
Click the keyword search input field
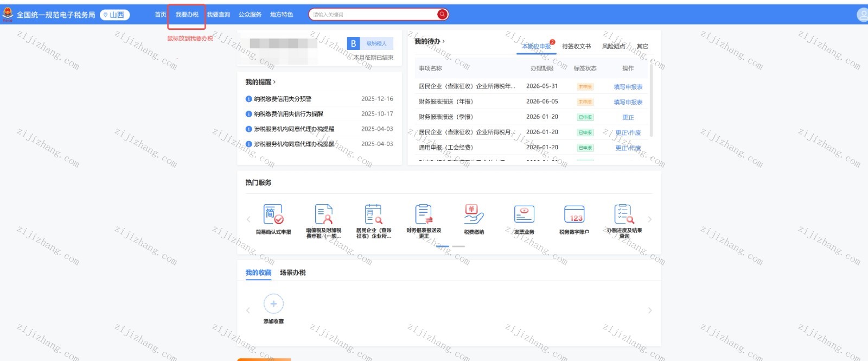point(373,15)
